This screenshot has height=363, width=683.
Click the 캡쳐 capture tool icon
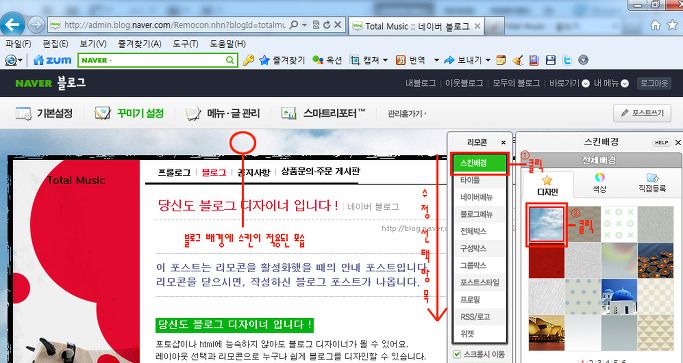tap(355, 60)
